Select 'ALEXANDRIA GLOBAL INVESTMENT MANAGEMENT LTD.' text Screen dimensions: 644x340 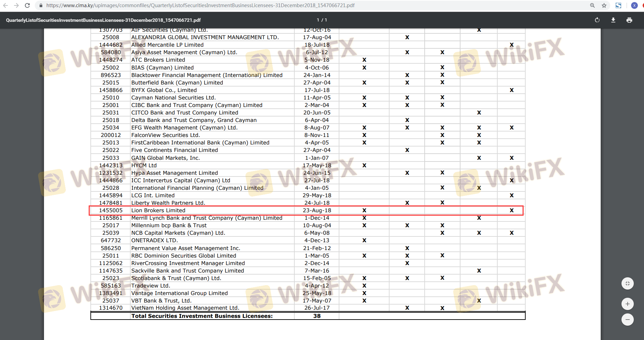tap(205, 37)
